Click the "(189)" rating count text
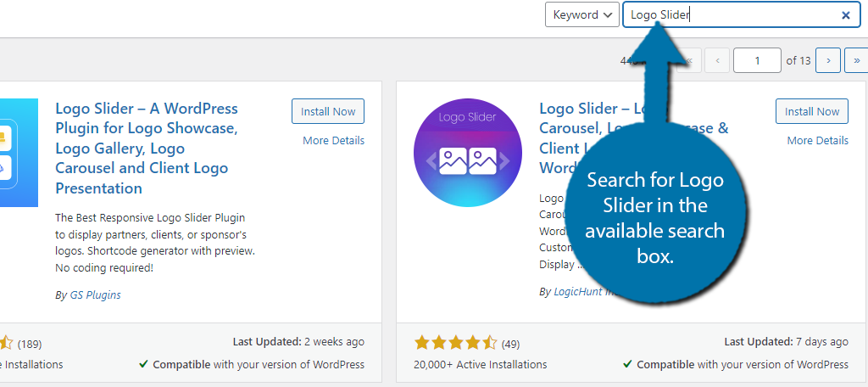 point(30,345)
